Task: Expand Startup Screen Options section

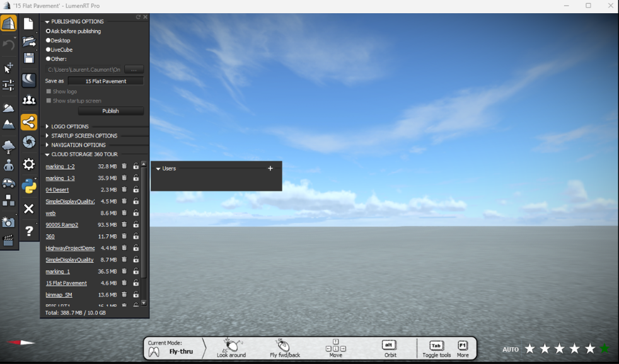Action: (47, 135)
